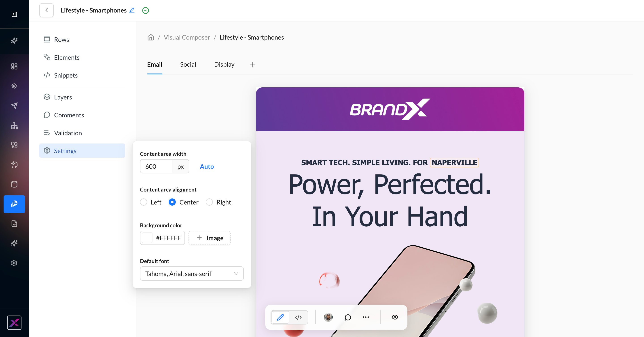The height and width of the screenshot is (337, 644).
Task: Open the head with sparkle icon
Action: pos(14,164)
